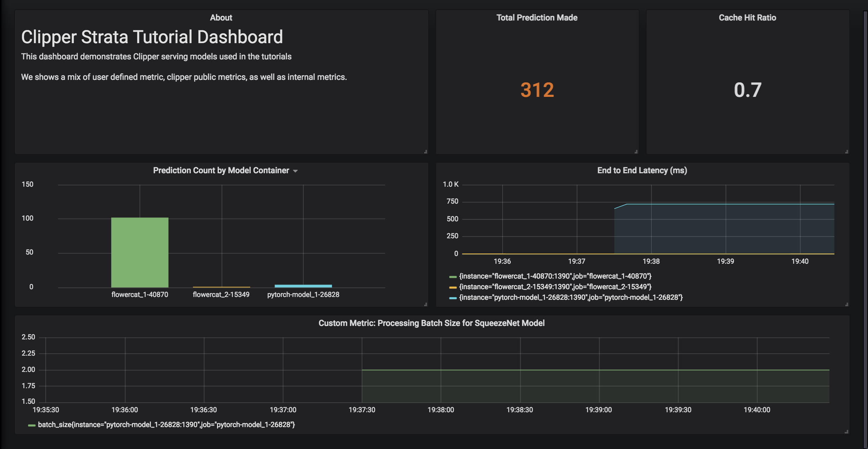868x449 pixels.
Task: Toggle the batch_size series legend label
Action: click(x=166, y=425)
